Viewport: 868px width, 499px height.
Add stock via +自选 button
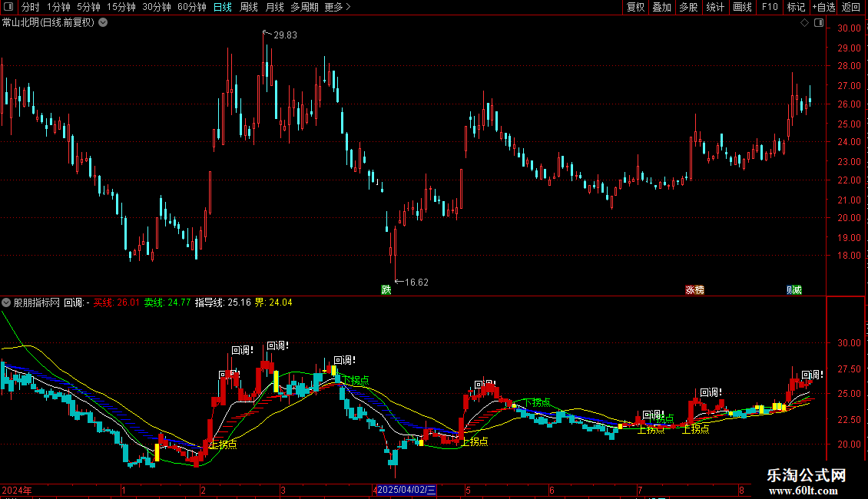coord(823,7)
